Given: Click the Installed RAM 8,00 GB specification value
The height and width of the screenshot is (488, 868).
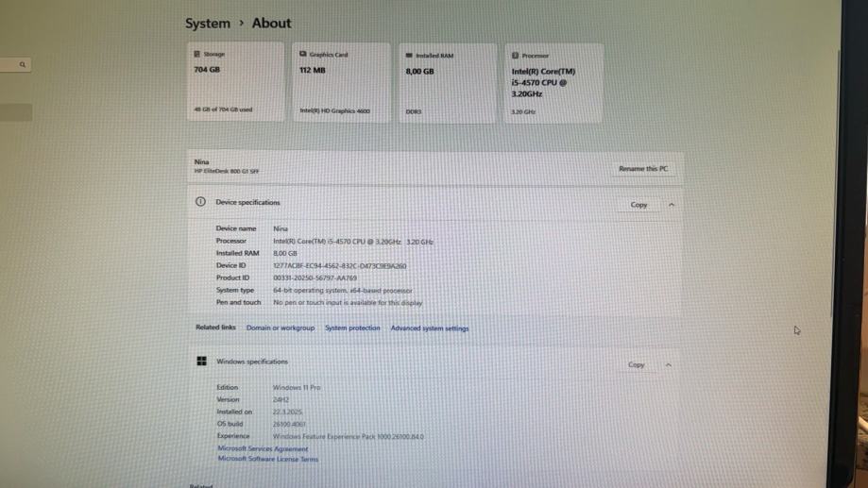Looking at the screenshot, I should pyautogui.click(x=284, y=253).
